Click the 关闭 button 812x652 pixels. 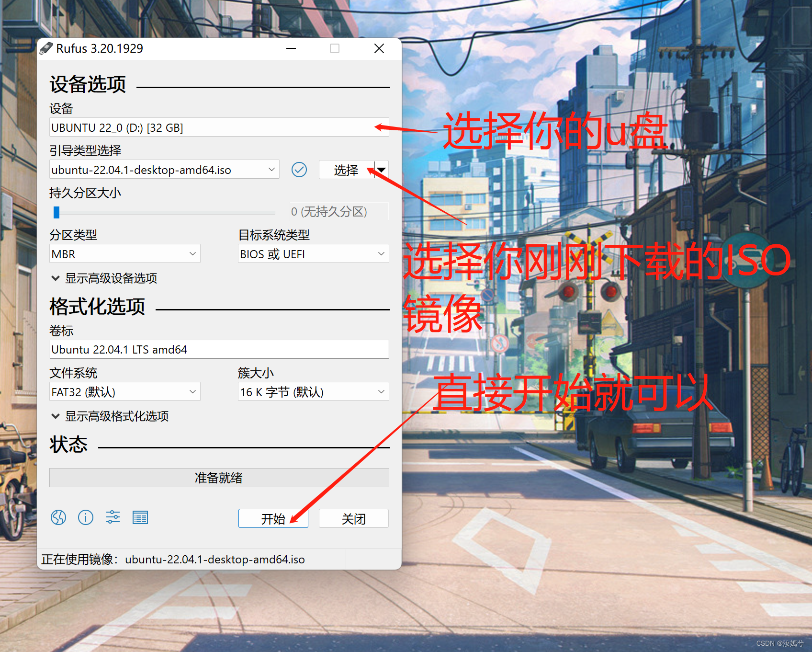click(353, 518)
